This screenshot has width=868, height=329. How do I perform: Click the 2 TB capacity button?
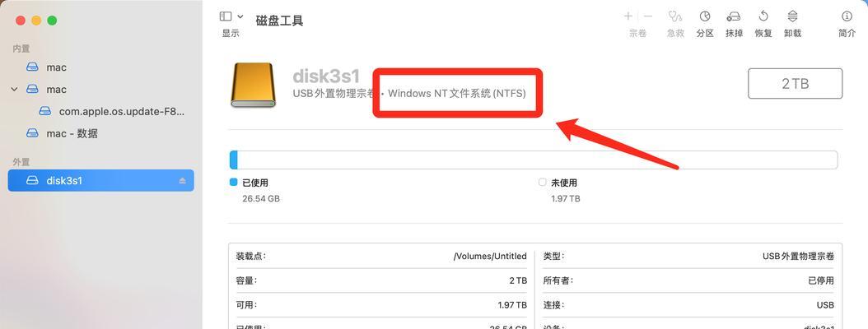coord(795,84)
